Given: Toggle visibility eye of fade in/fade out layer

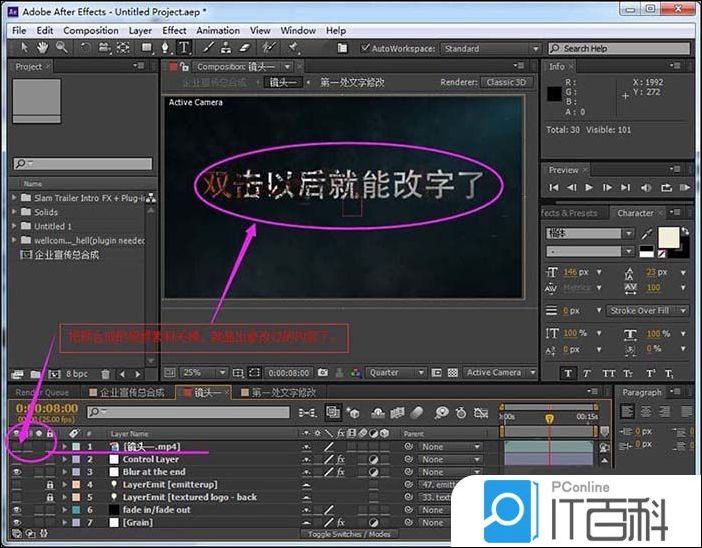Looking at the screenshot, I should point(17,510).
